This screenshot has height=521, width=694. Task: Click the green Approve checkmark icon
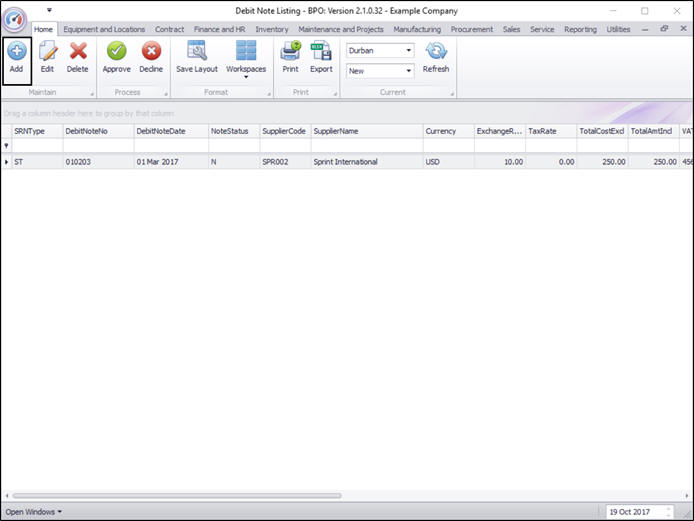pos(116,51)
